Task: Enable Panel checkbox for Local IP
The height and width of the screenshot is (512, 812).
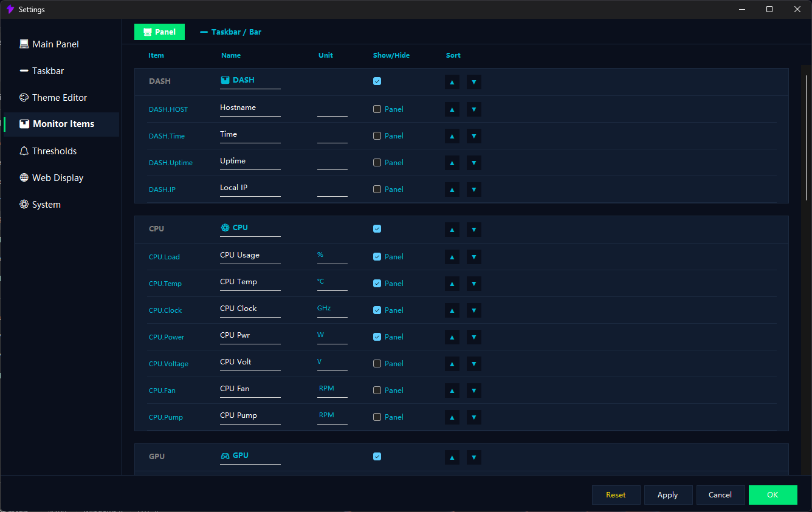Action: pos(377,189)
